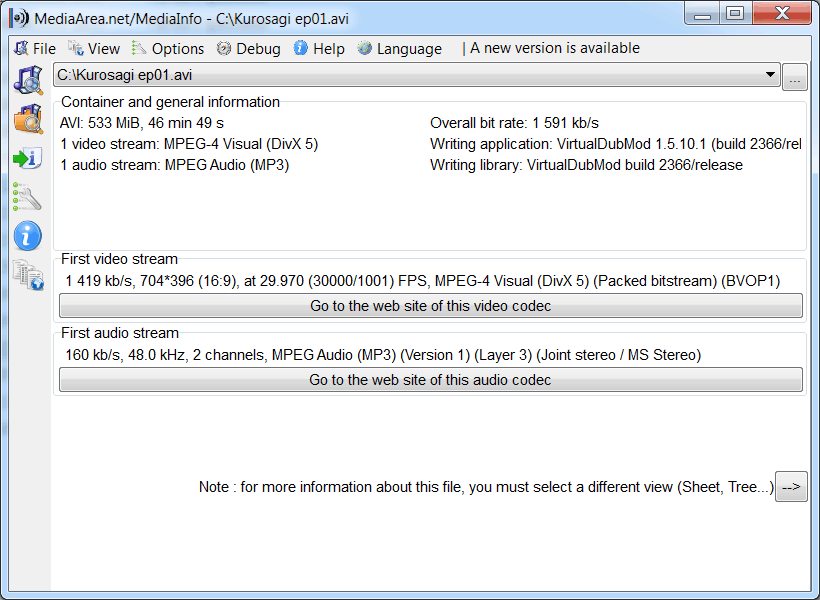Open the Help menu

(319, 49)
